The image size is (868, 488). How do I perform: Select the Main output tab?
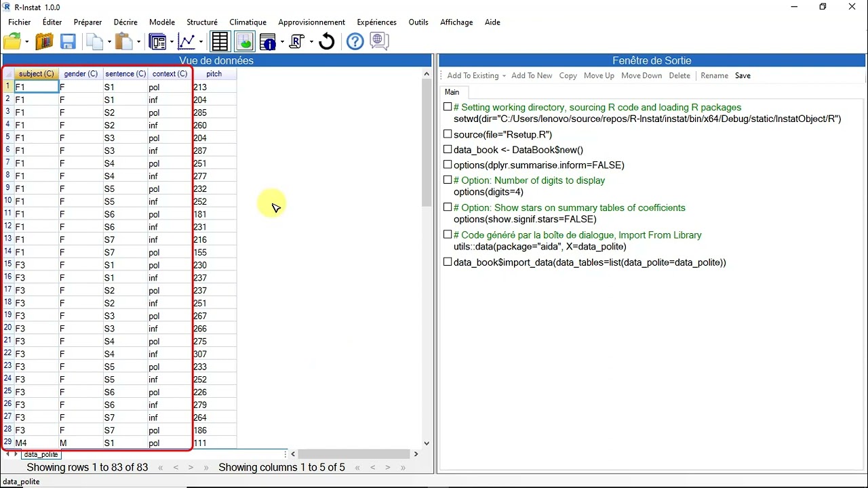pyautogui.click(x=452, y=92)
